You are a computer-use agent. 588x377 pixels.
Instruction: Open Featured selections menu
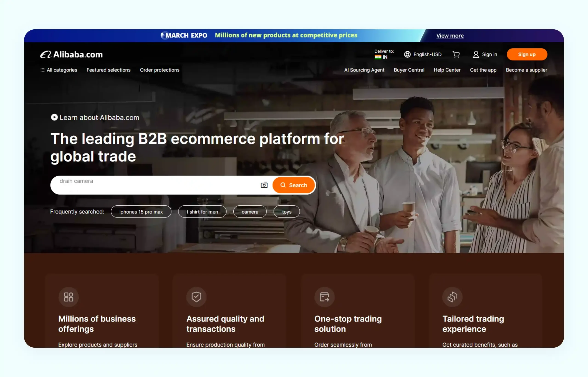(x=108, y=70)
